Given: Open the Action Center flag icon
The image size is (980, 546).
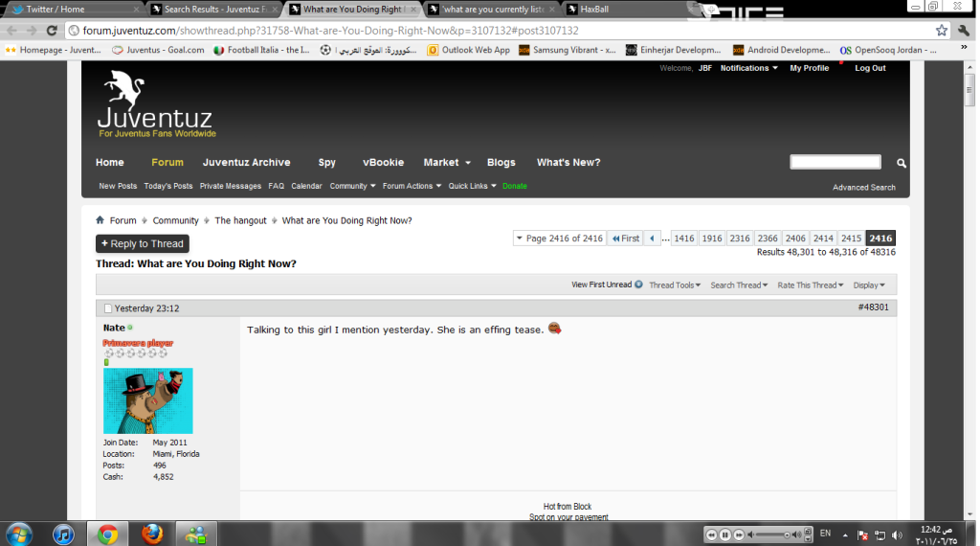Looking at the screenshot, I should click(x=863, y=535).
